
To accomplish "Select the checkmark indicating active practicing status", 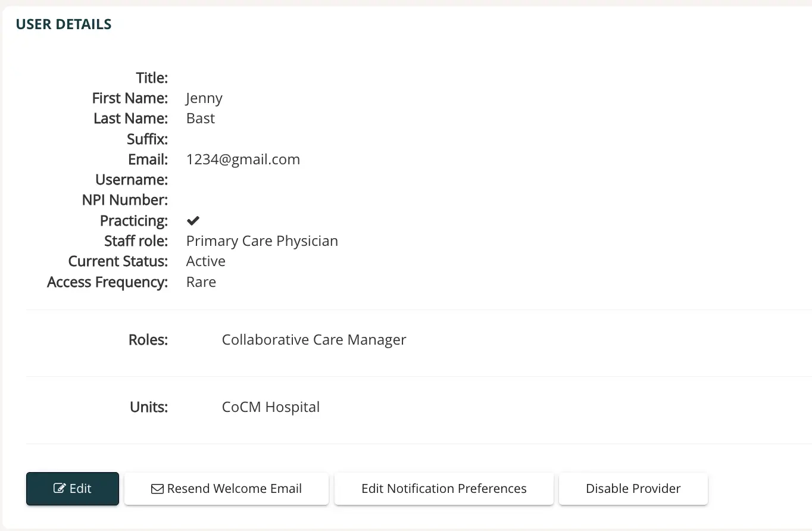I will pyautogui.click(x=192, y=220).
